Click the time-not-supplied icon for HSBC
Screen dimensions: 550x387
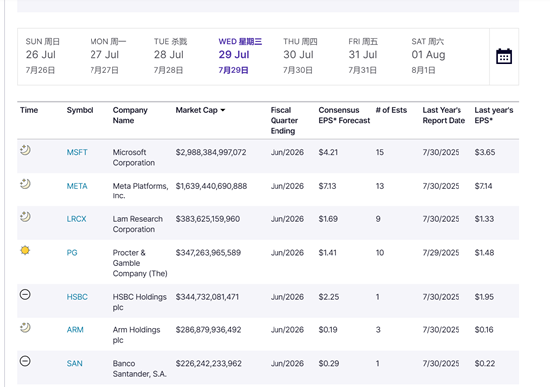(25, 294)
